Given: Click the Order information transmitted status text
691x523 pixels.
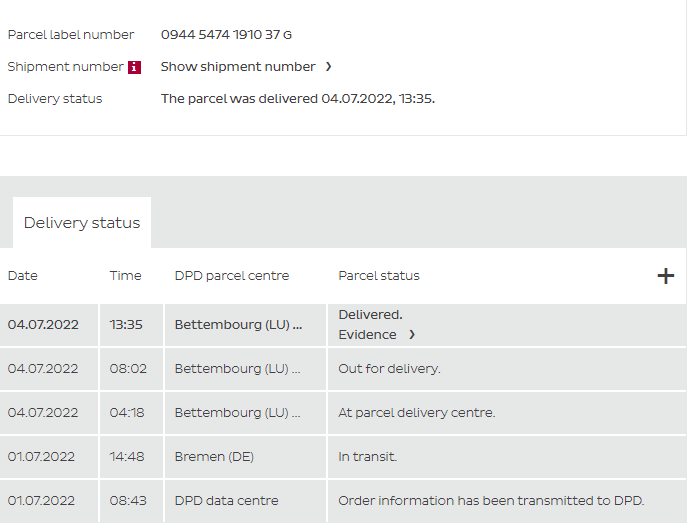Looking at the screenshot, I should click(491, 501).
